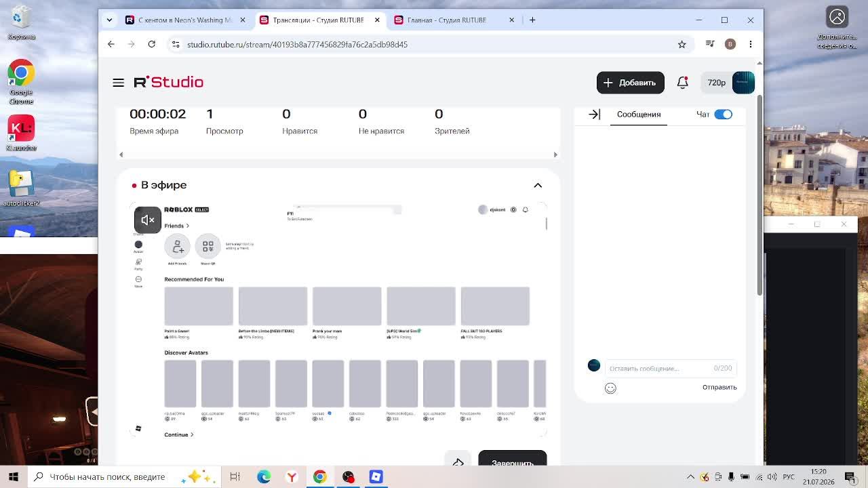
Task: Reload the page with the refresh icon
Action: (x=152, y=44)
